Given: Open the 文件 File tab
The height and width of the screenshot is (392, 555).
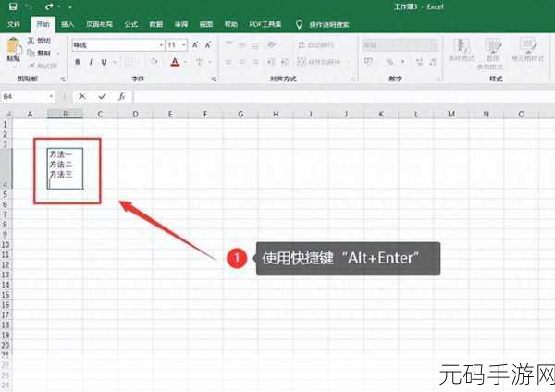Looking at the screenshot, I should [x=14, y=24].
